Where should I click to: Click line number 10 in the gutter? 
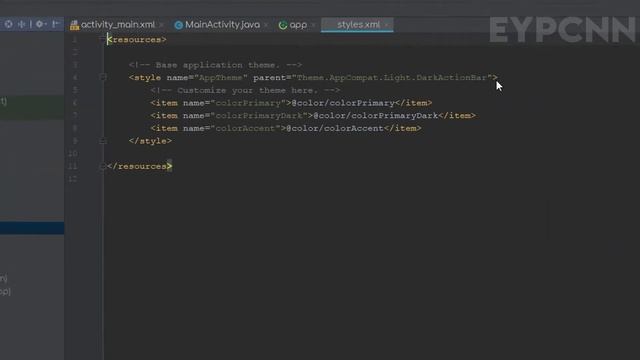point(73,153)
